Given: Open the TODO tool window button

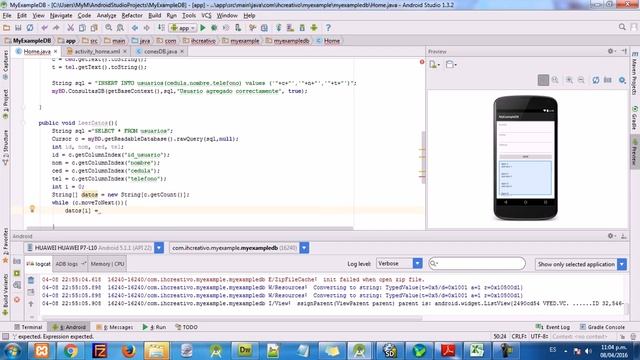Looking at the screenshot, I should pos(186,327).
